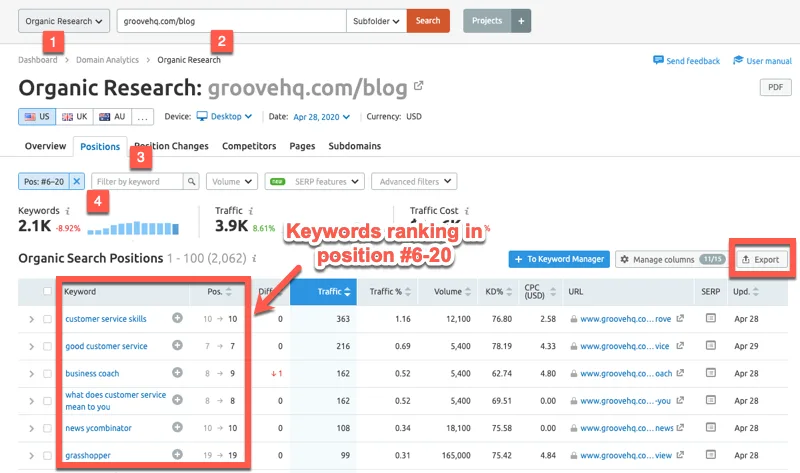
Task: Switch to the Pages tab
Action: pyautogui.click(x=302, y=146)
